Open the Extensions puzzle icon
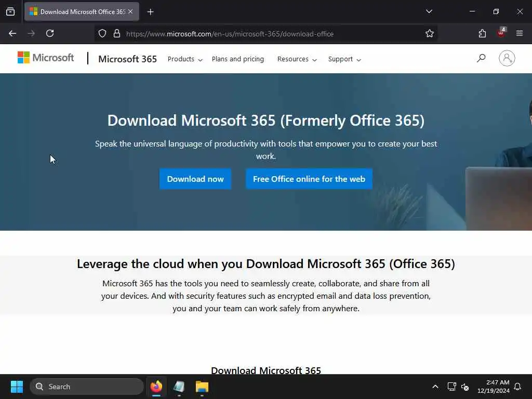The height and width of the screenshot is (399, 532). [x=482, y=33]
